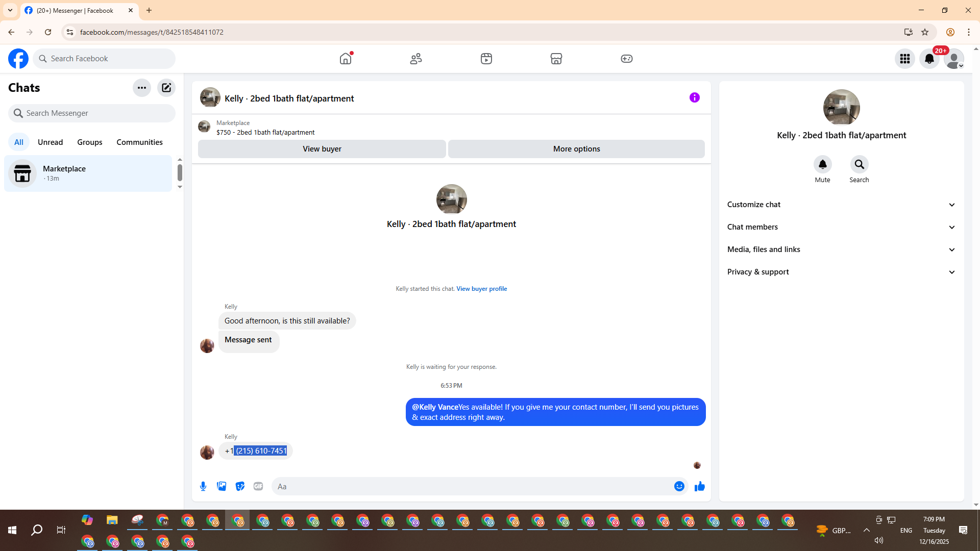The image size is (980, 551).
Task: Click the $750 - 2bed 1bath listing text
Action: [265, 133]
